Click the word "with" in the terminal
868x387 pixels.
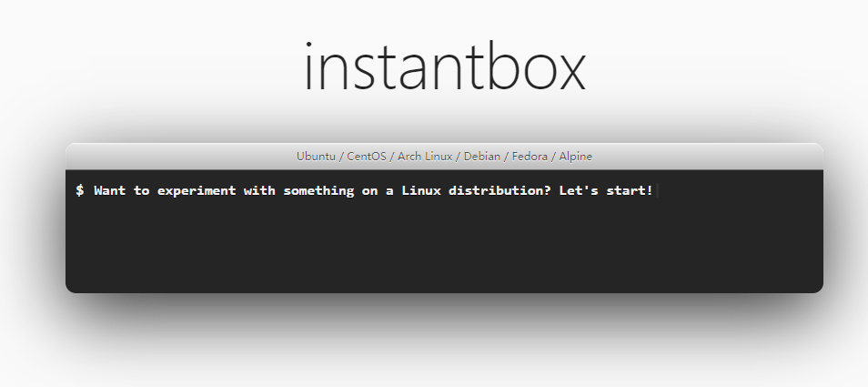click(x=259, y=190)
